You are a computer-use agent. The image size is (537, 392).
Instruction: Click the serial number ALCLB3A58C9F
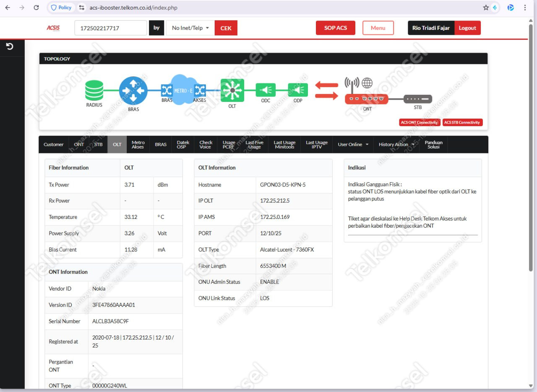coord(110,322)
